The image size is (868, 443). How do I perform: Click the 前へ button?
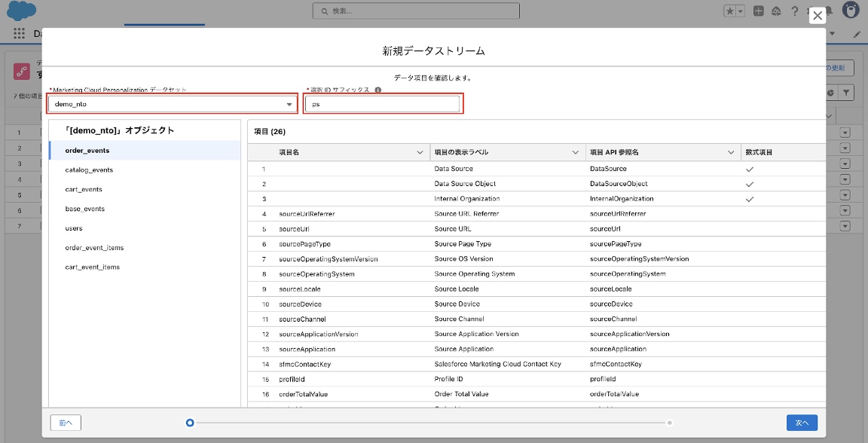66,423
